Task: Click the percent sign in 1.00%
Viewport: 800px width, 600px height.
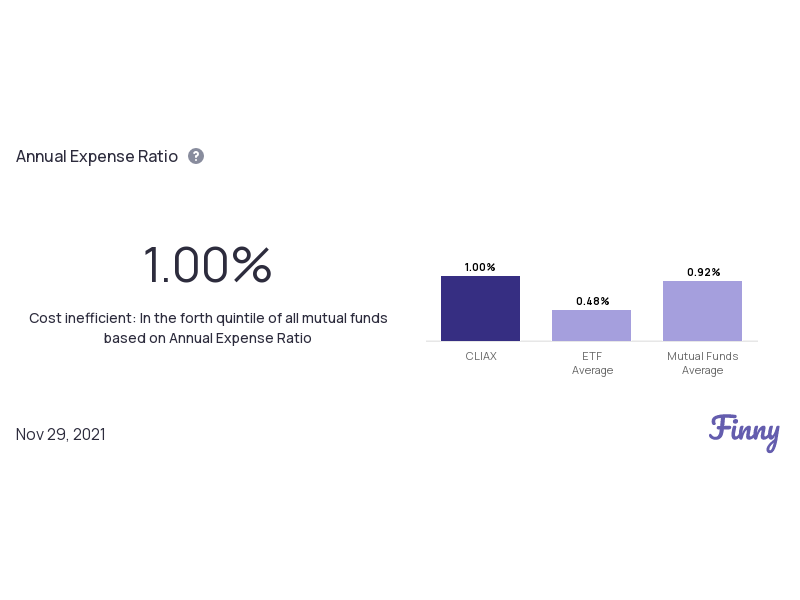Action: [x=252, y=264]
